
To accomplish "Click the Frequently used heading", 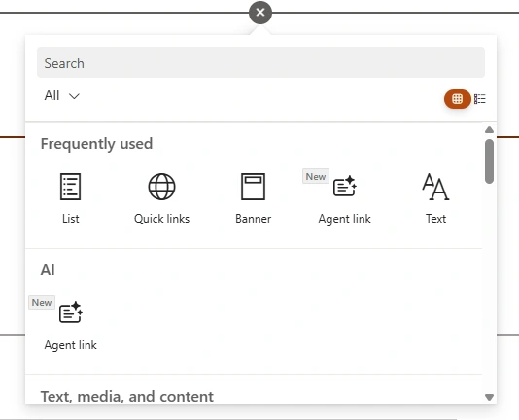I will 96,144.
